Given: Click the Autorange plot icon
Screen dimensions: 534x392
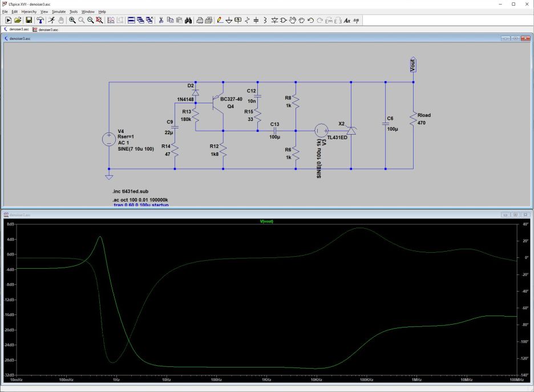Looking at the screenshot, I should [x=111, y=21].
